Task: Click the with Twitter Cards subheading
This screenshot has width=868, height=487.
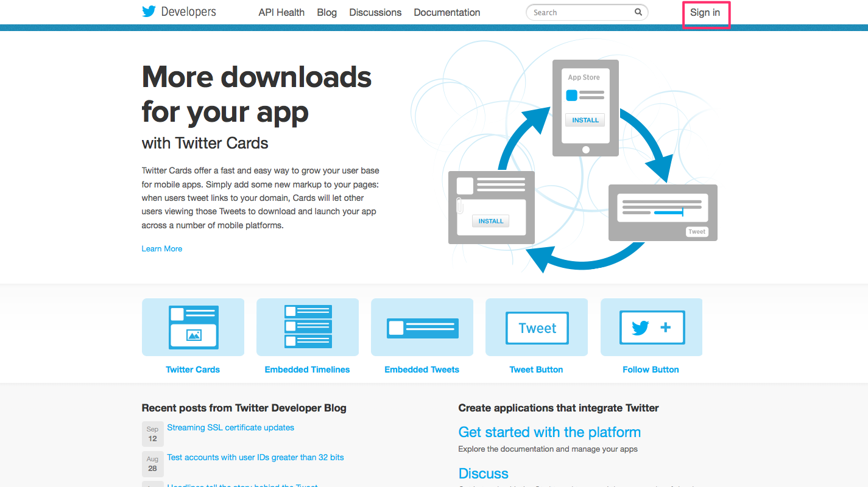Action: [x=205, y=143]
